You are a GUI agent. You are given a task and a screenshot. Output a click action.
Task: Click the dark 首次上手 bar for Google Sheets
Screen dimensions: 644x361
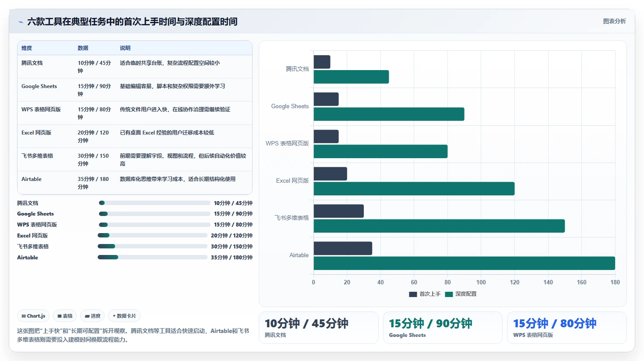[326, 99]
